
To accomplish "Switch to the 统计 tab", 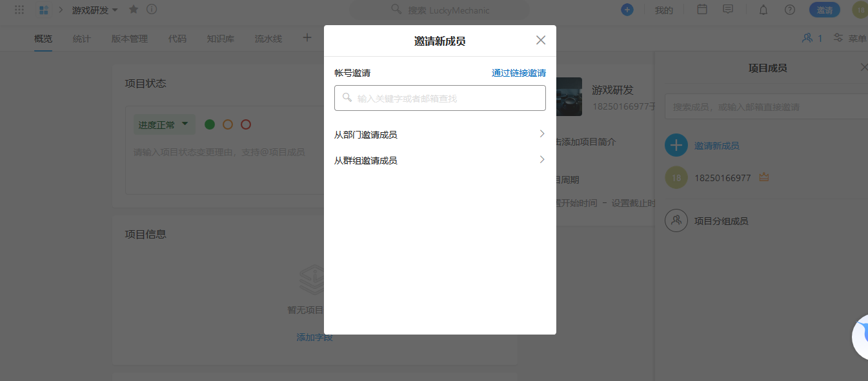I will click(x=81, y=39).
